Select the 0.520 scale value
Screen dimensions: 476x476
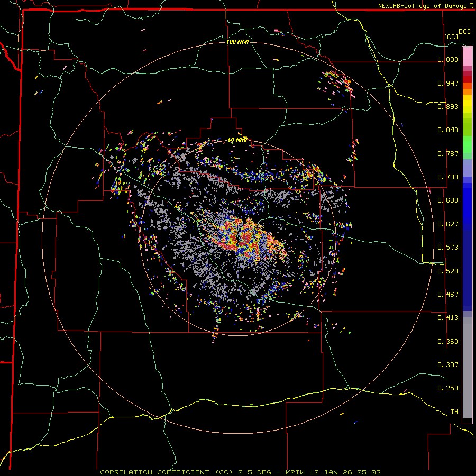tap(448, 271)
